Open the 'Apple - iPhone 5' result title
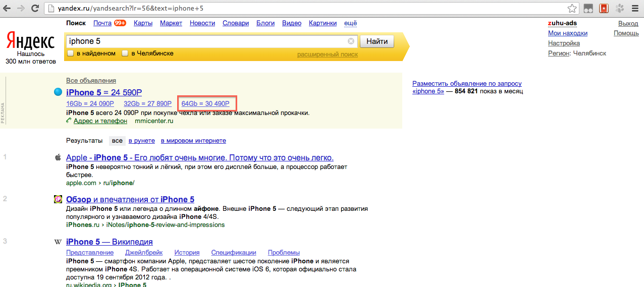The image size is (644, 287). (x=200, y=157)
